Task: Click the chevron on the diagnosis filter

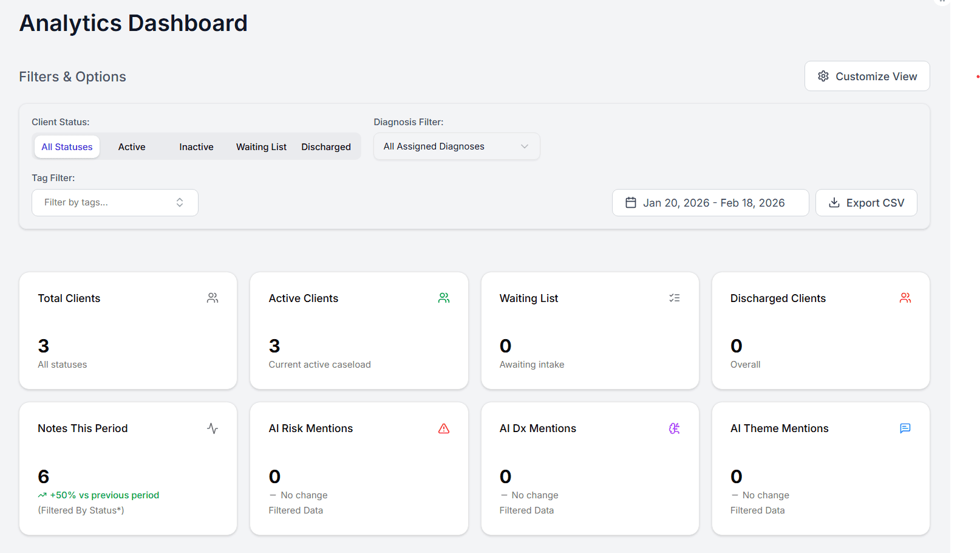Action: click(524, 146)
